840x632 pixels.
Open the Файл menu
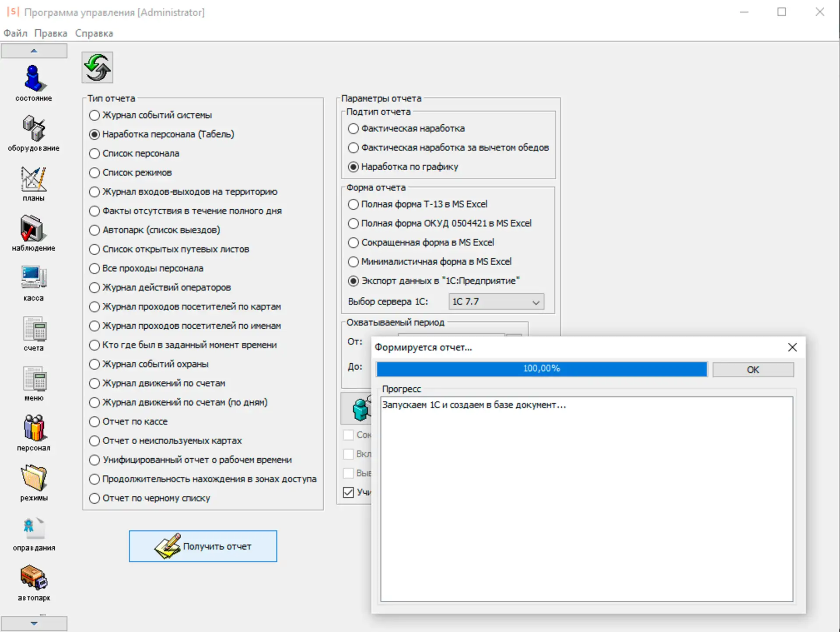pos(15,33)
